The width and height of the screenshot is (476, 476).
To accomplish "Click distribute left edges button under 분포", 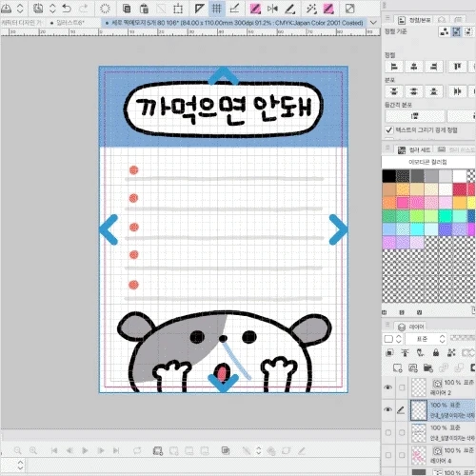I will 457,91.
